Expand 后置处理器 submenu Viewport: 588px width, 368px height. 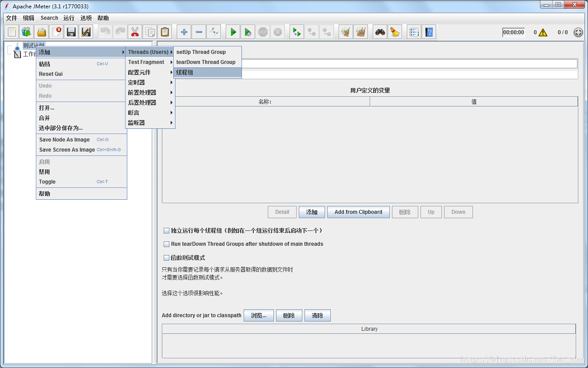click(x=150, y=103)
